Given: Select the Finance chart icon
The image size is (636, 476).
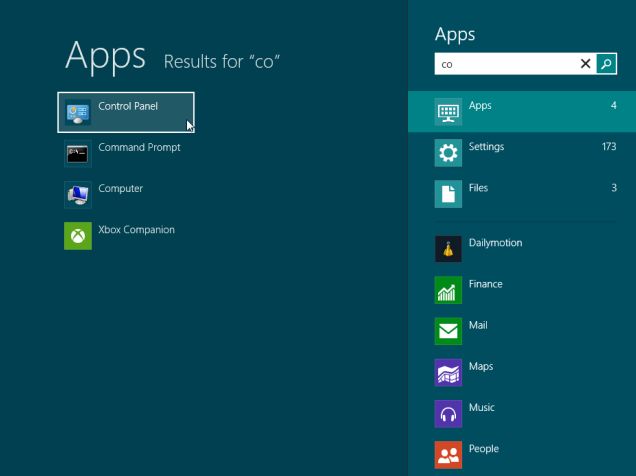Looking at the screenshot, I should 448,290.
